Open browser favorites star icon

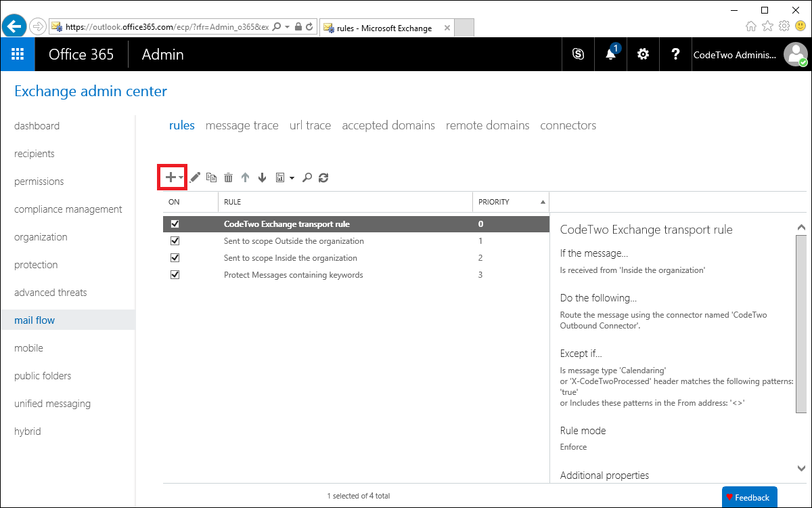coord(768,26)
